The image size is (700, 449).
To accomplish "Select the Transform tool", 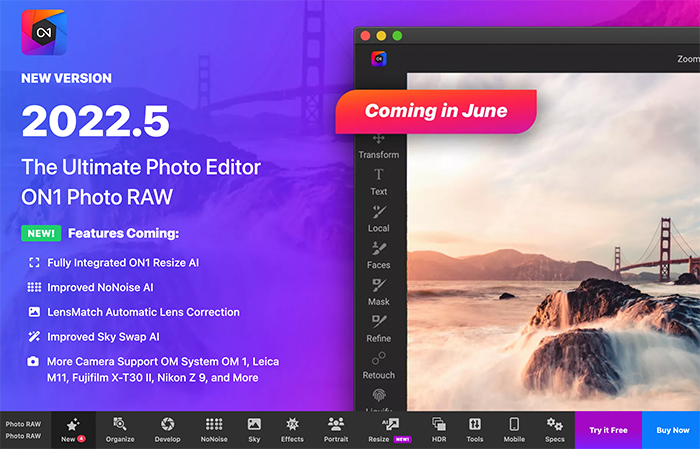I will [x=379, y=145].
